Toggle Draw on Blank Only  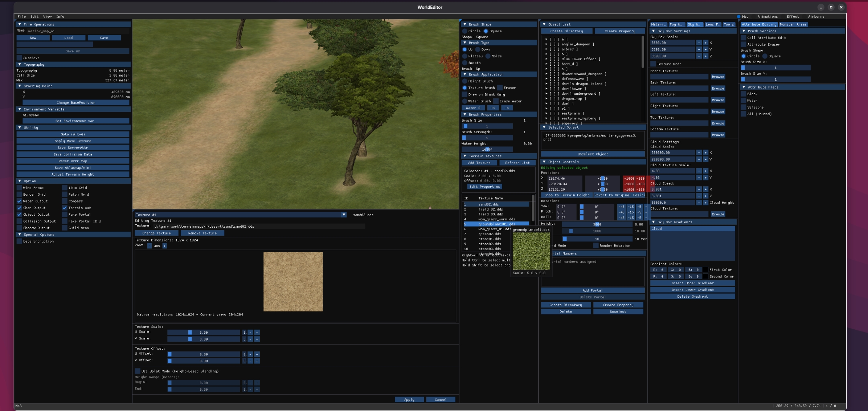[x=465, y=94]
